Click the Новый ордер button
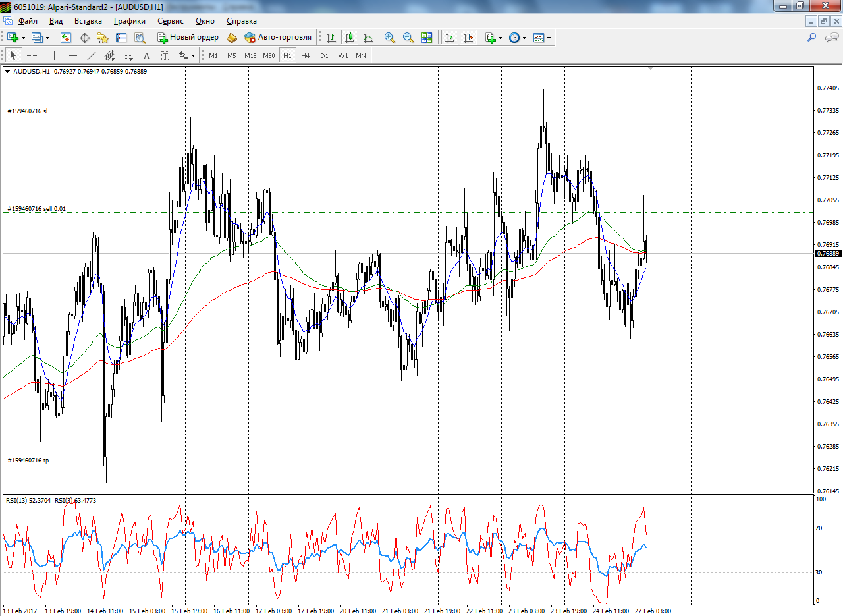 [x=188, y=38]
